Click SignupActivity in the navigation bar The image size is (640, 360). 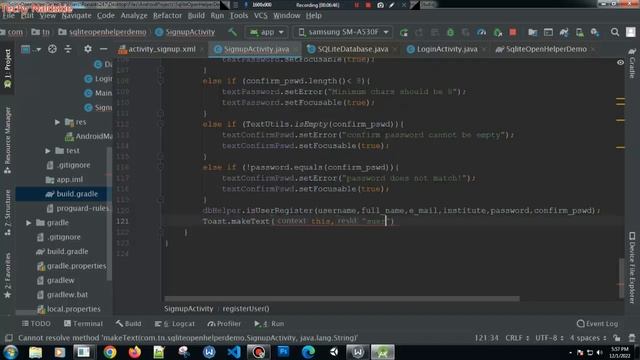pyautogui.click(x=185, y=32)
